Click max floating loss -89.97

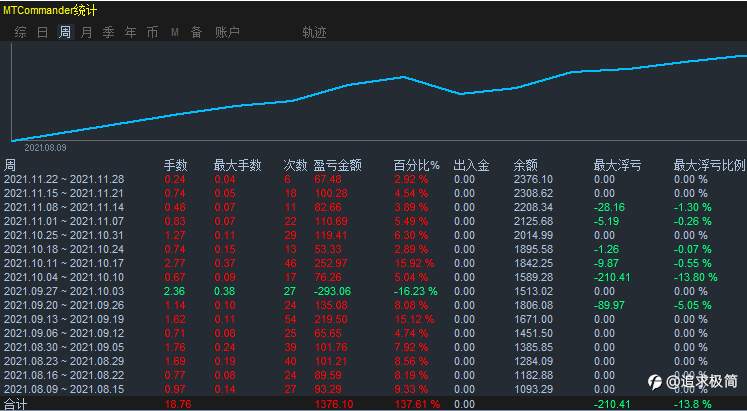609,305
